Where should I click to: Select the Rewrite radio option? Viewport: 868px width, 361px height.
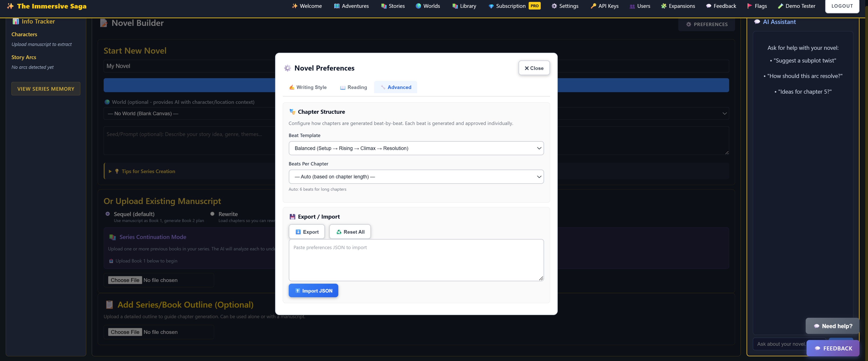pos(212,214)
